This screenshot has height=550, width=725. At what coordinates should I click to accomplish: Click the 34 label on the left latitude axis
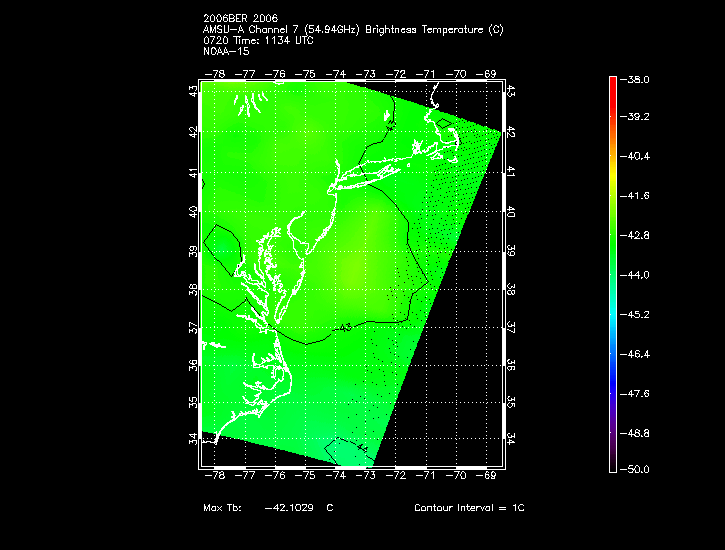pyautogui.click(x=193, y=438)
